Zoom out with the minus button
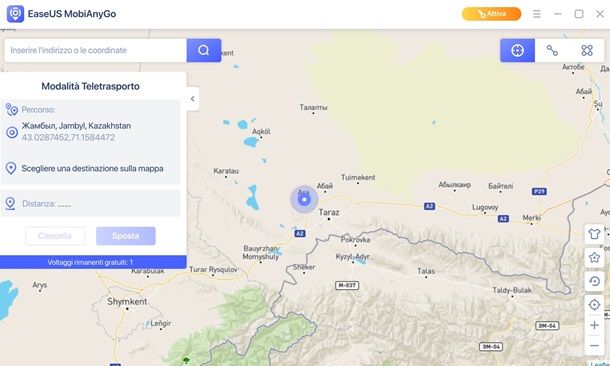This screenshot has height=366, width=610. (x=594, y=345)
